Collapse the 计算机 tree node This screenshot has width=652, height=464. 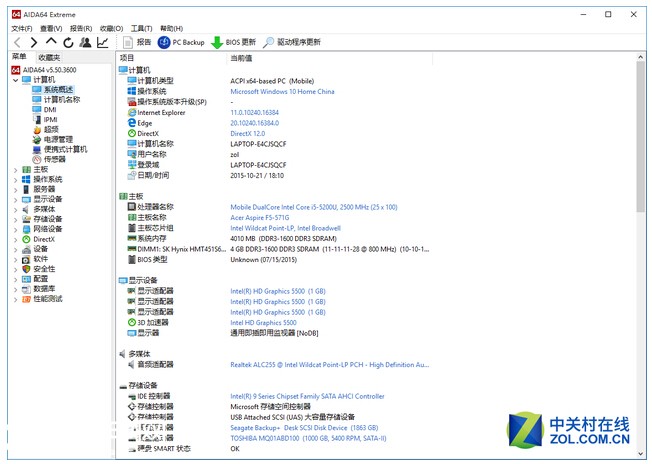[15, 80]
